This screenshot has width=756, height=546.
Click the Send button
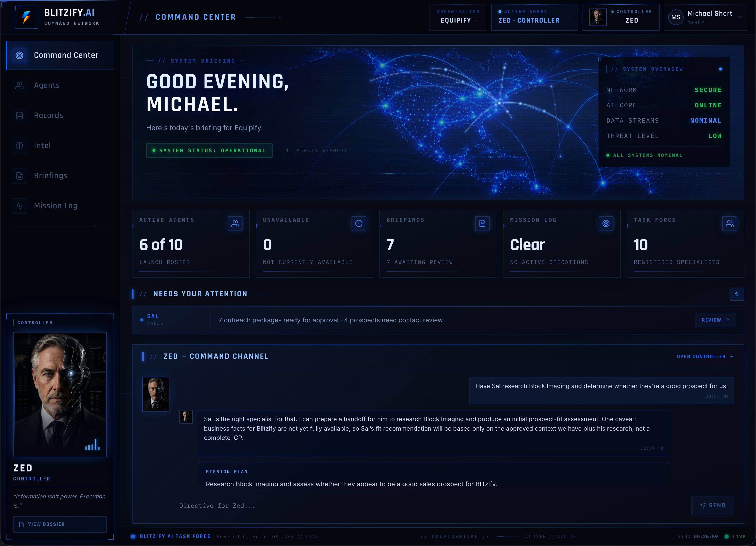pyautogui.click(x=712, y=506)
